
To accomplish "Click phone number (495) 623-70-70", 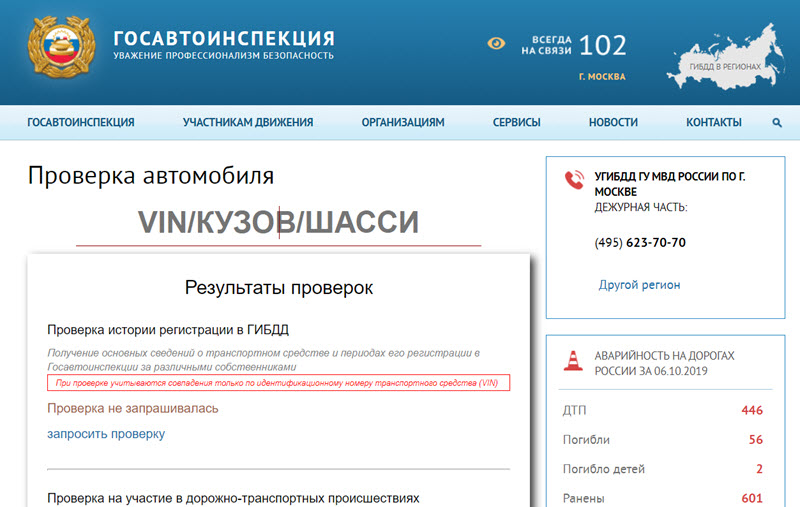I will click(640, 243).
